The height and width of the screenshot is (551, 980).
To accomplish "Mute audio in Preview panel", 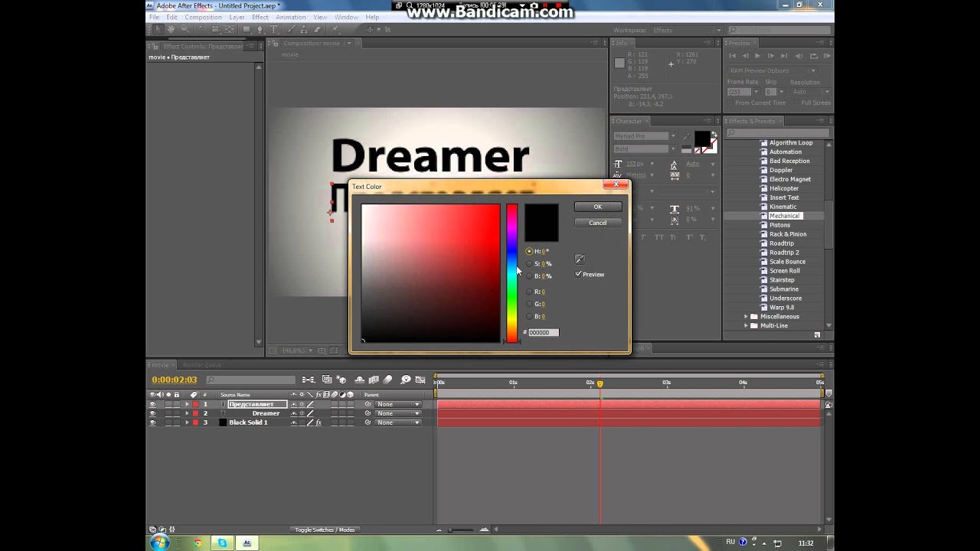I will pos(800,56).
